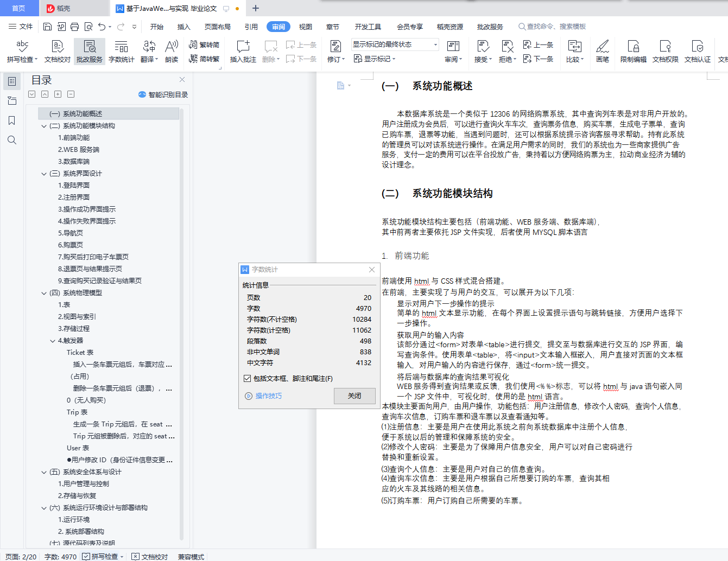Viewport: 728px width, 561px height.
Task: Go to previous revision 上一条 beside 拒绝
Action: [x=538, y=45]
